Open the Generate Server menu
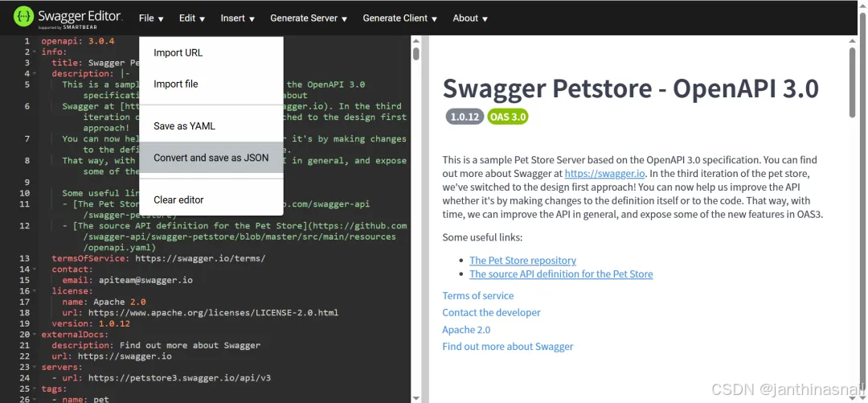This screenshot has width=868, height=403. pos(309,19)
